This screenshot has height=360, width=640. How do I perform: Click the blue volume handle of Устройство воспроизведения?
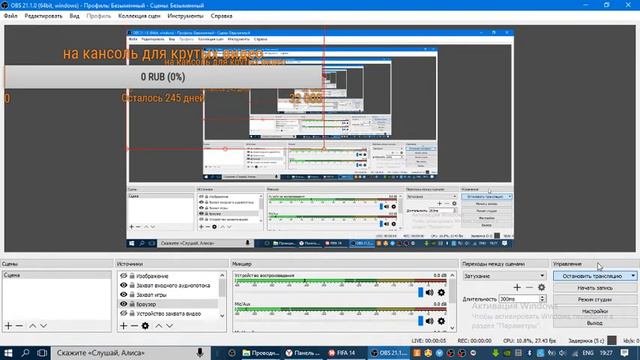tap(420, 292)
